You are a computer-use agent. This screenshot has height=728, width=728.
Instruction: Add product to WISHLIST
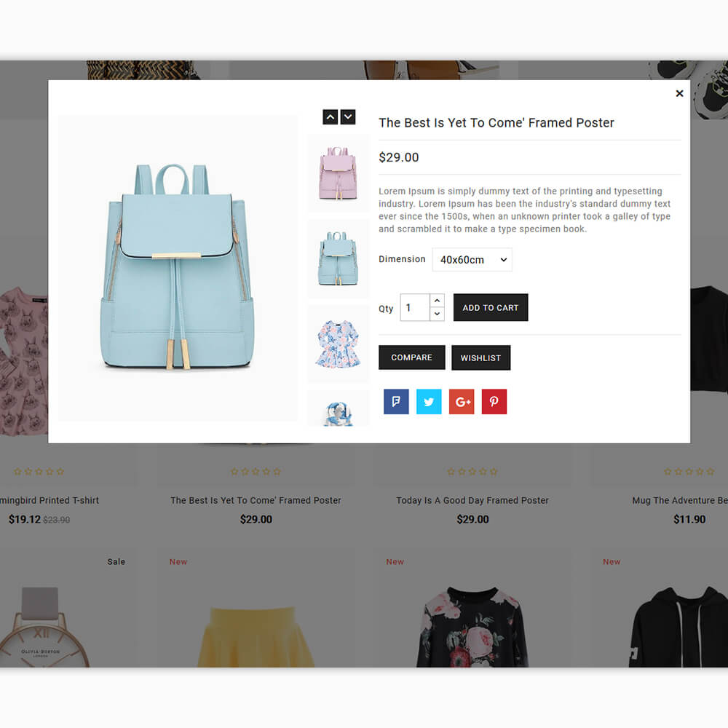point(480,357)
